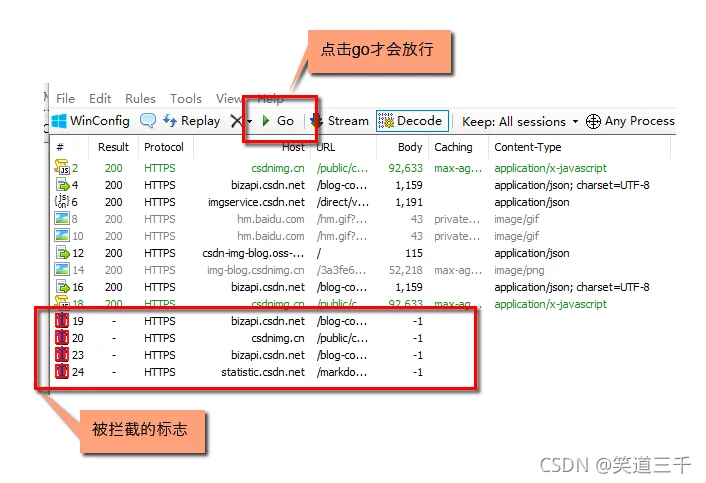Screen dimensions: 706x483
Task: Click the red breakpoint icon of session 24
Action: point(62,372)
